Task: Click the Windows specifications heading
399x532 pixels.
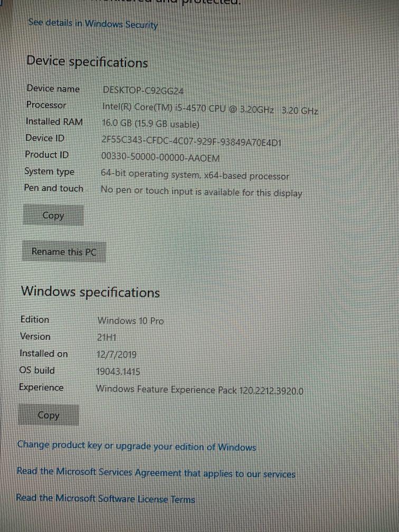Action: click(90, 292)
